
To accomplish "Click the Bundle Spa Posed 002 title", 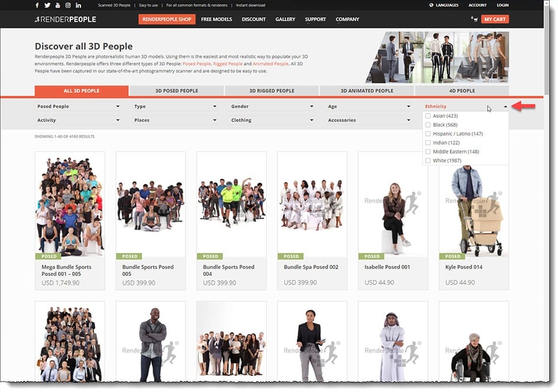I will [311, 267].
